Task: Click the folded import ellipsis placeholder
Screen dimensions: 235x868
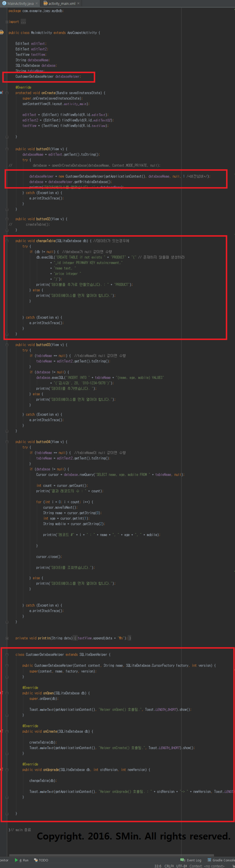Action: tap(23, 22)
